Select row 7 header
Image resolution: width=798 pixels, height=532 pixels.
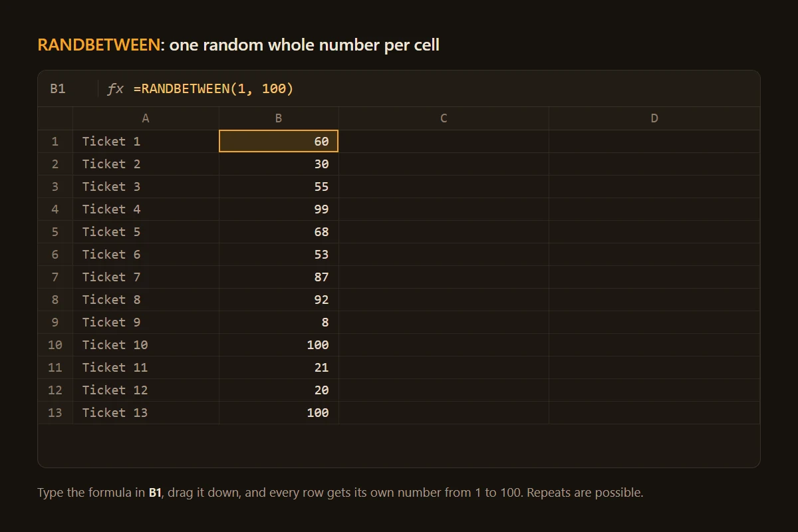pyautogui.click(x=55, y=277)
